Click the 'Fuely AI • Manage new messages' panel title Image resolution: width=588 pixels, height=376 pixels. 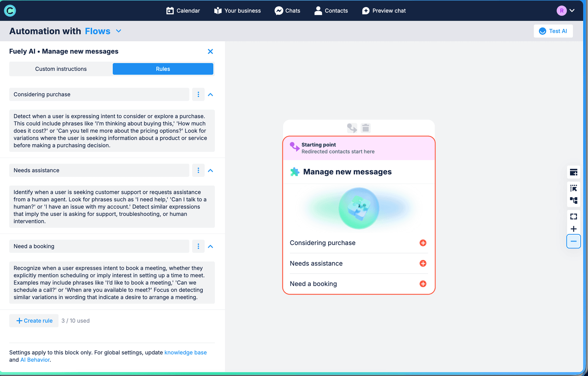[x=64, y=51]
